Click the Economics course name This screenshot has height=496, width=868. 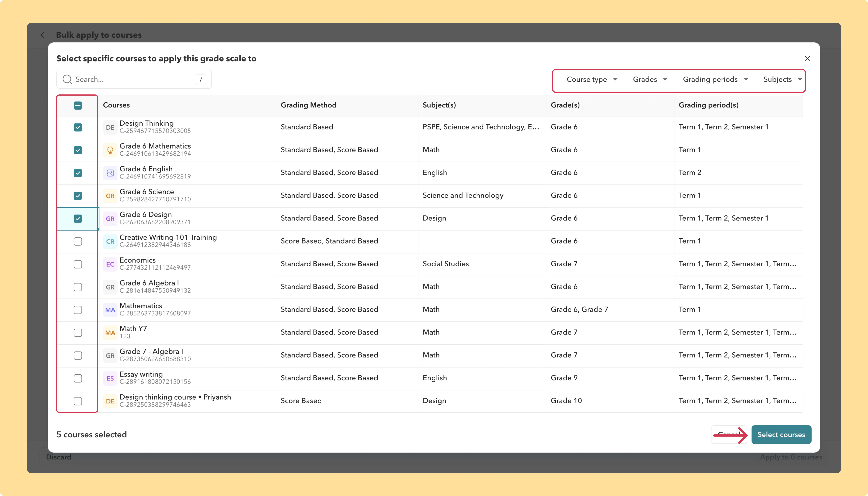point(137,260)
